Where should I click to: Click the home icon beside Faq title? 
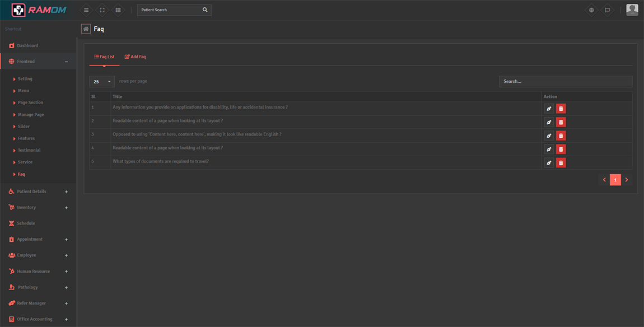[86, 29]
